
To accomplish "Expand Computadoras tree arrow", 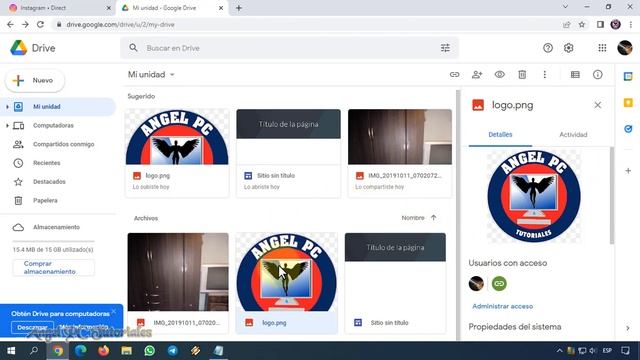I will click(x=7, y=125).
